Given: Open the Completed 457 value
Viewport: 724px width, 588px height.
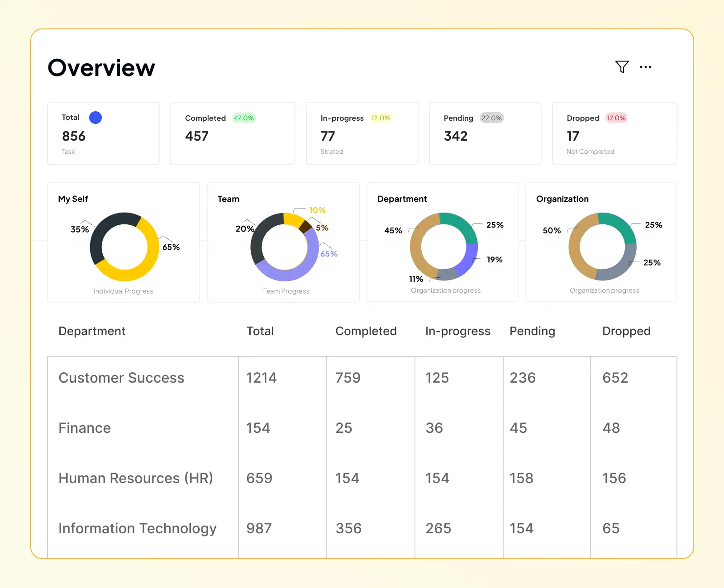Looking at the screenshot, I should 197,136.
